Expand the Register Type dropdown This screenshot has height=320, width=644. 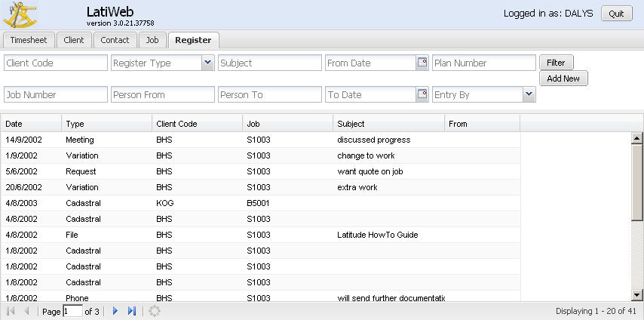[x=207, y=63]
